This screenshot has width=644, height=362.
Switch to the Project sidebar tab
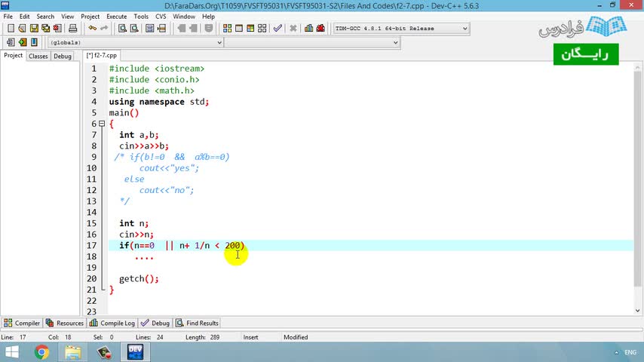pyautogui.click(x=13, y=56)
